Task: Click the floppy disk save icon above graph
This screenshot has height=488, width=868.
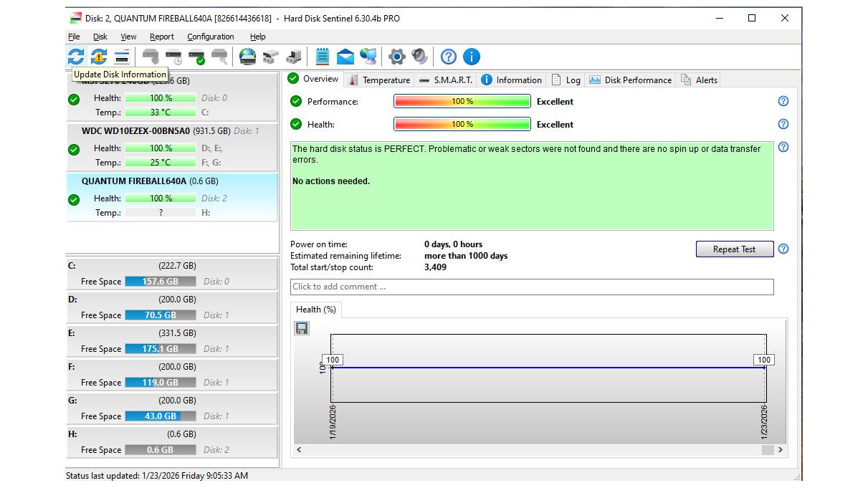Action: [302, 328]
